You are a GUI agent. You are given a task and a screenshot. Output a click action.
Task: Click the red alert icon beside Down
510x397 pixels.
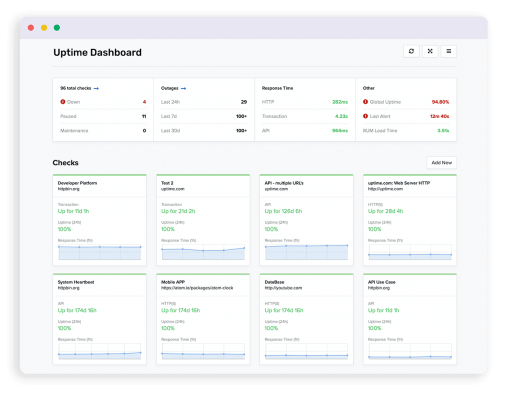click(63, 102)
